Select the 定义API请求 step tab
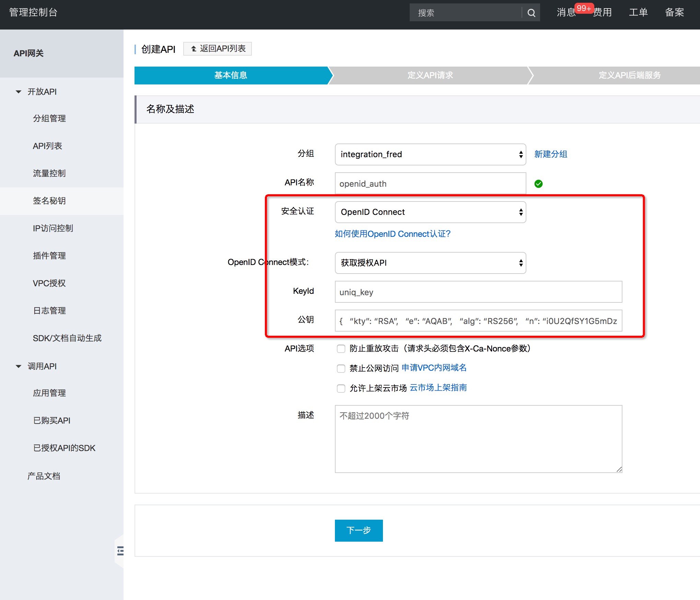This screenshot has height=600, width=700. tap(430, 75)
